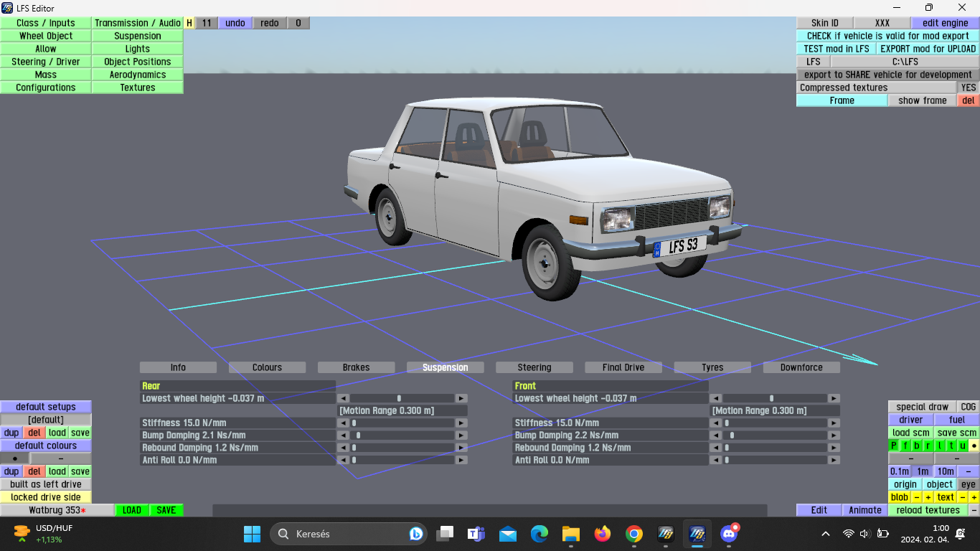Increase front Anti Roll with right arrow
The image size is (980, 551).
(x=834, y=460)
